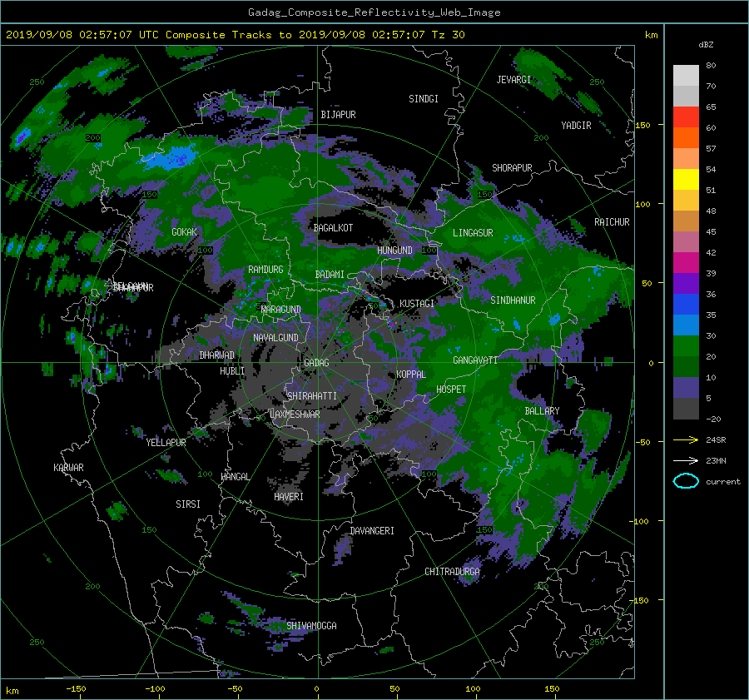
Task: Click the -150 x-axis tick label
Action: click(x=76, y=688)
